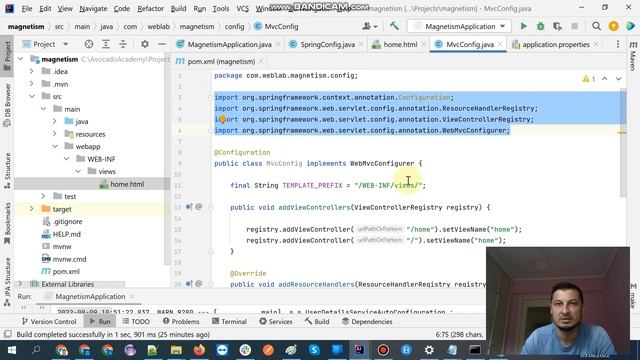The width and height of the screenshot is (640, 360).
Task: Hide the Project tool window
Action: coord(162,44)
